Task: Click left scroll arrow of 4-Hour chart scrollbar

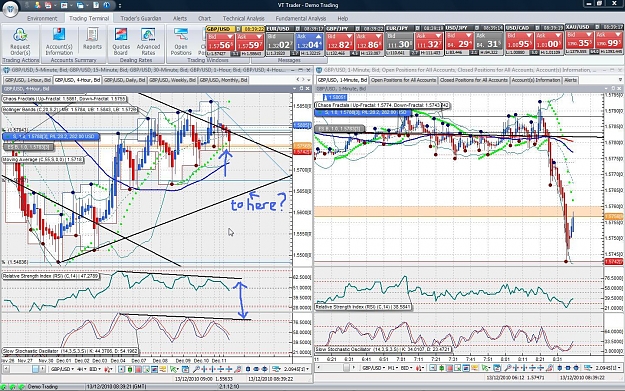Action: [6, 369]
